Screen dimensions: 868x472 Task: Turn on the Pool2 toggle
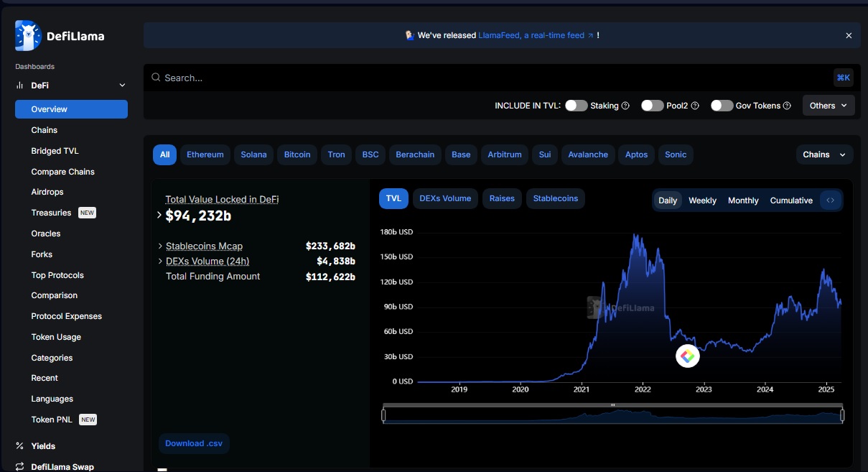pos(652,106)
